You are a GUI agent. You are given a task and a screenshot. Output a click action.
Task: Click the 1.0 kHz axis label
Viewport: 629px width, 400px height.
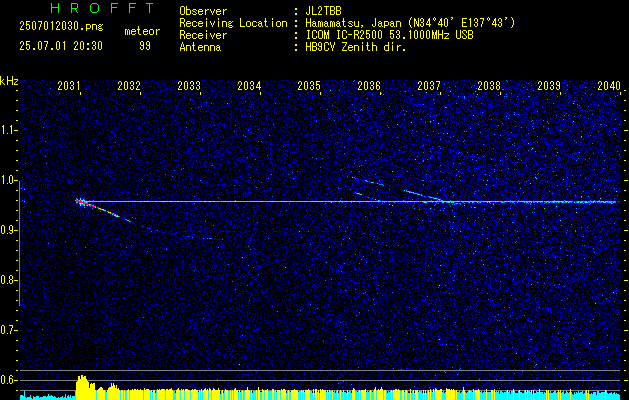coord(8,180)
